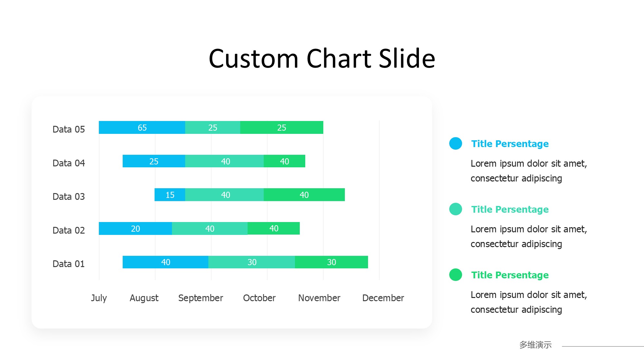Select the teal 30 segment in Data 01
Viewport: 644px width, 362px height.
[x=252, y=262]
